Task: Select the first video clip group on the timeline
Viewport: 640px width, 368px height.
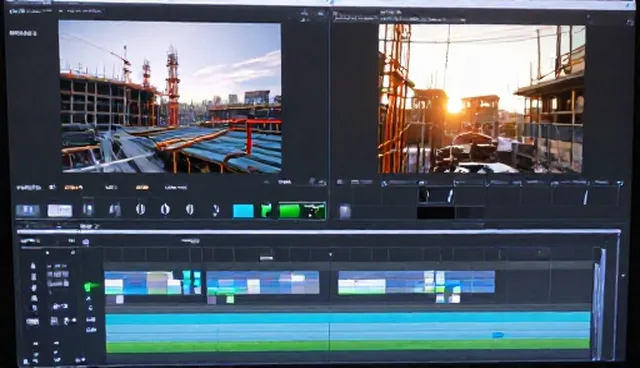Action: pyautogui.click(x=153, y=282)
